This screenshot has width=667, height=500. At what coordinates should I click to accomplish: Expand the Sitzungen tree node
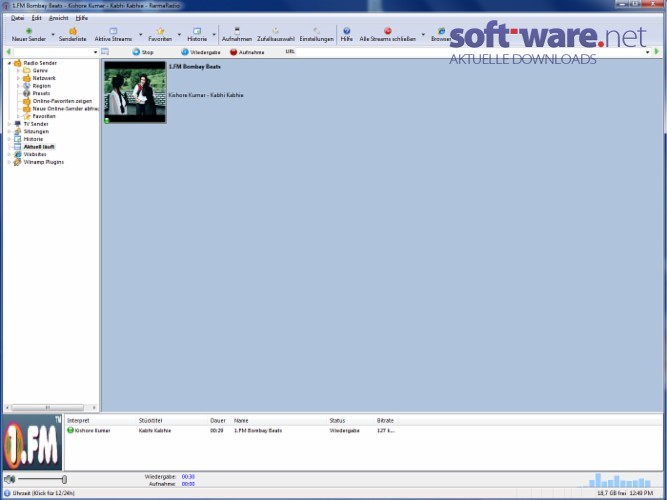[x=9, y=131]
